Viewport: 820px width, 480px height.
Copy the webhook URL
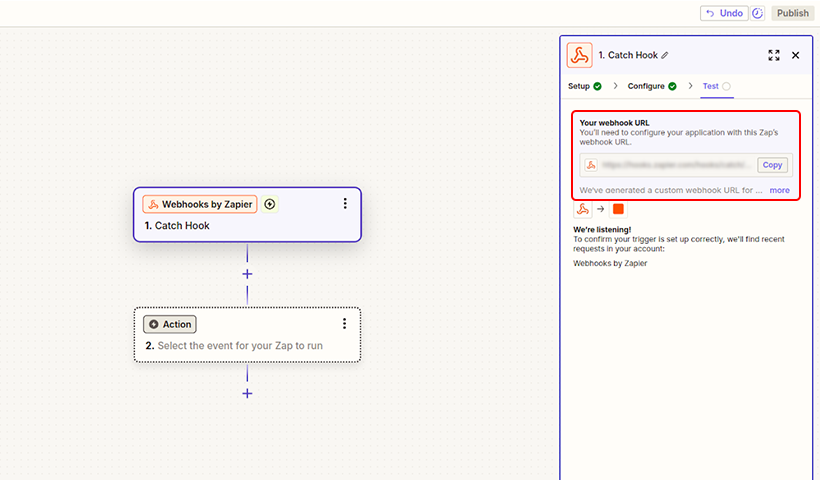click(772, 165)
